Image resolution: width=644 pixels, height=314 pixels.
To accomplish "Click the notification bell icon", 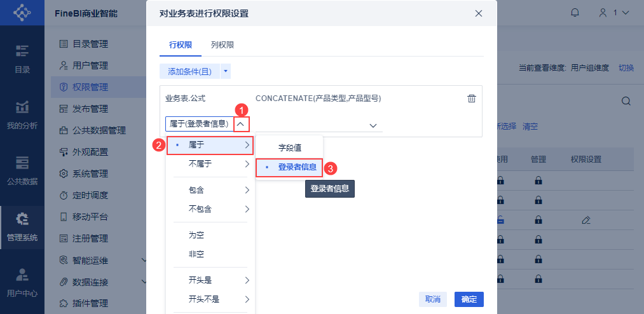I will pos(575,12).
